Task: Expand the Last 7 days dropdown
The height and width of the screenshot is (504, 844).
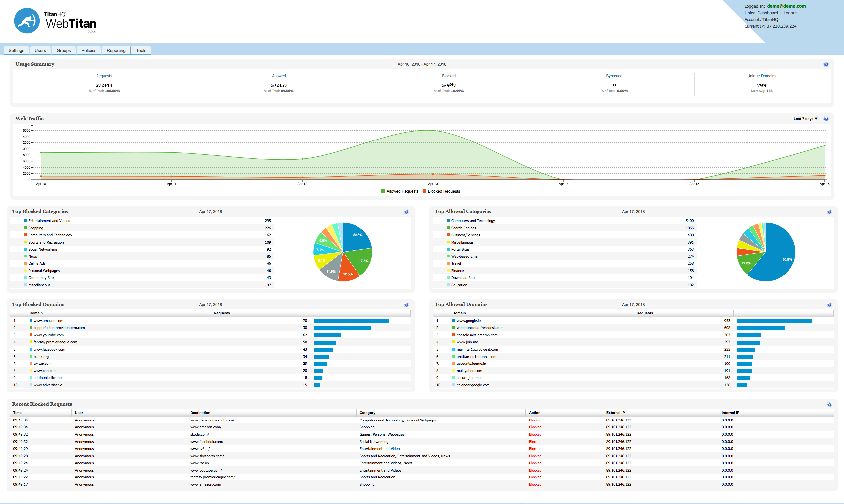Action: 805,119
